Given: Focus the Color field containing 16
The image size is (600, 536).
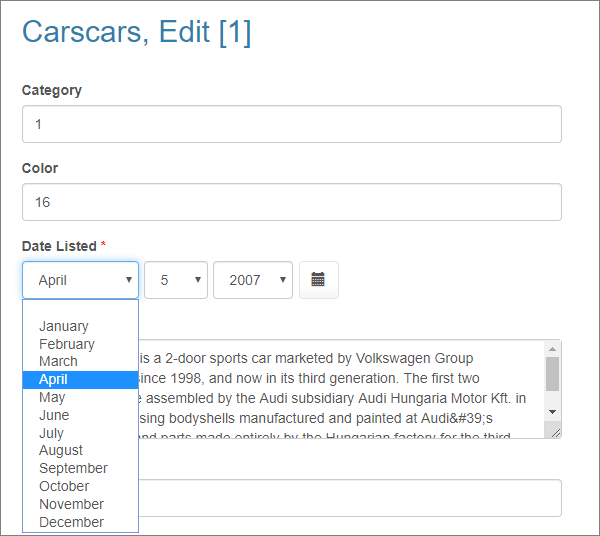Looking at the screenshot, I should click(292, 202).
